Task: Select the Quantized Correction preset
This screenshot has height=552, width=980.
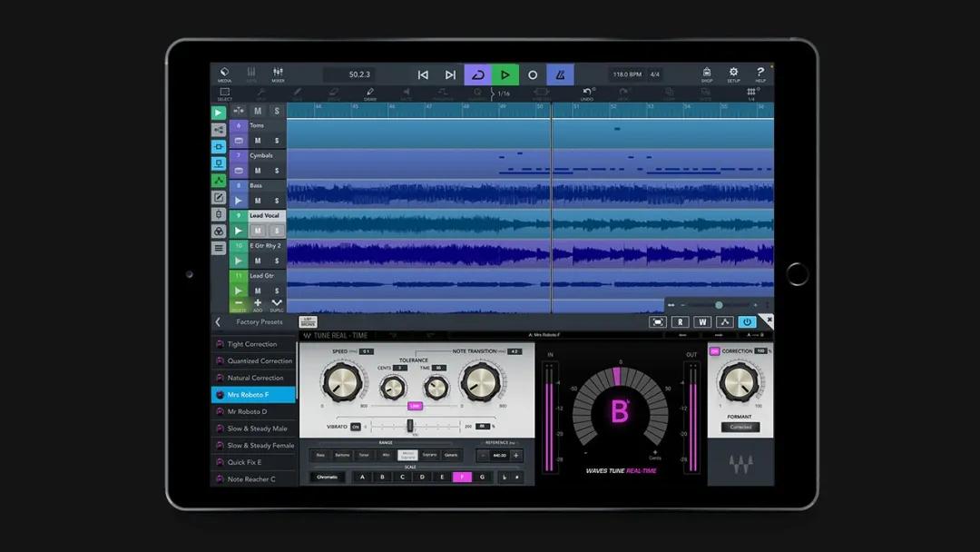Action: click(254, 360)
